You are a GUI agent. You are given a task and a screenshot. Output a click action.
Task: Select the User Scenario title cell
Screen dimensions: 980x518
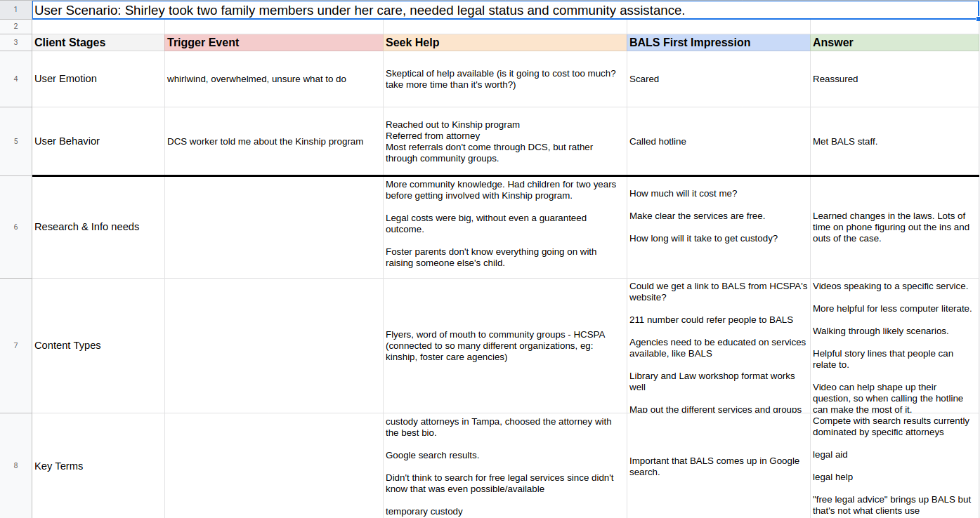(x=505, y=10)
